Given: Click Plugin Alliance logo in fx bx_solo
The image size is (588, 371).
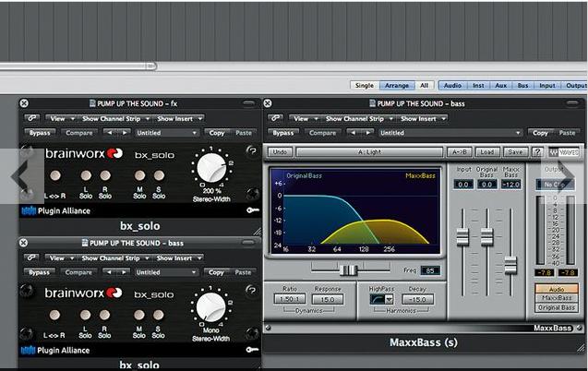Looking at the screenshot, I should click(x=56, y=211).
